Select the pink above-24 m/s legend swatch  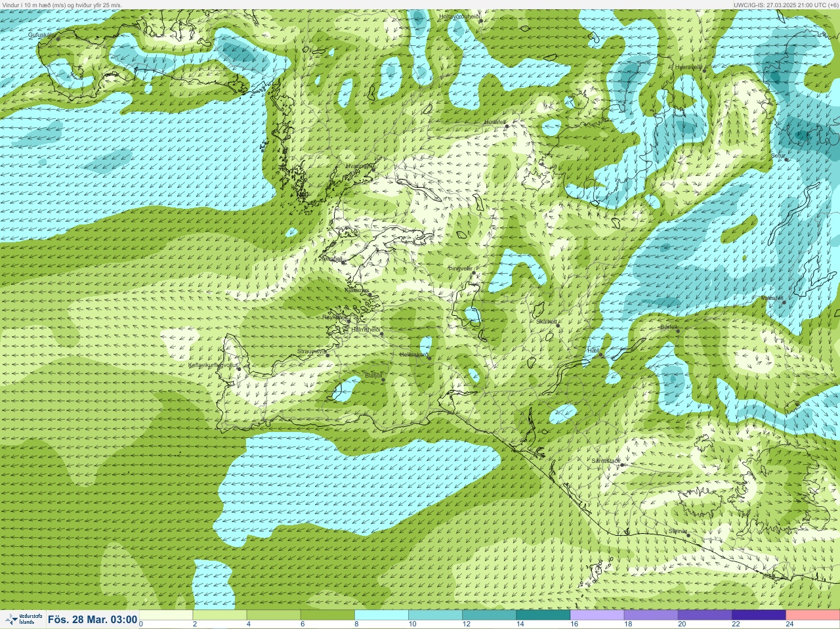pyautogui.click(x=812, y=615)
